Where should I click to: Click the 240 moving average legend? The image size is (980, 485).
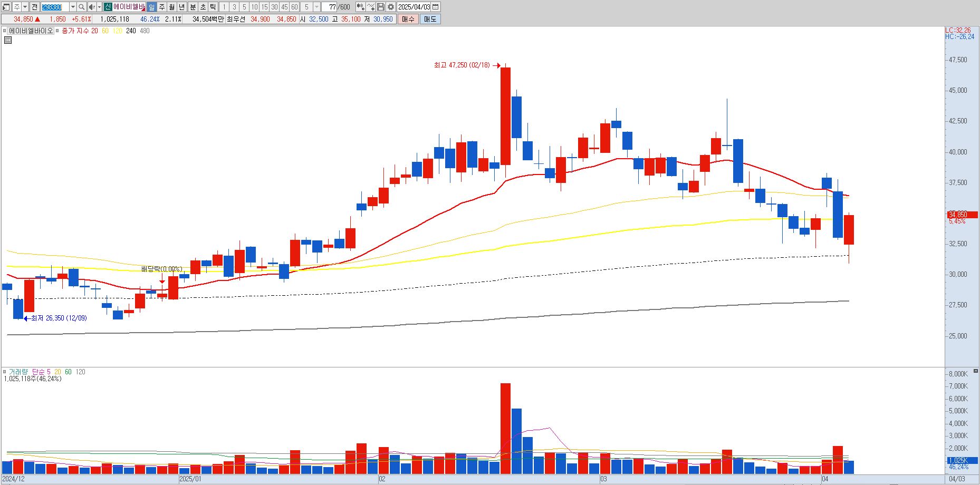point(131,31)
